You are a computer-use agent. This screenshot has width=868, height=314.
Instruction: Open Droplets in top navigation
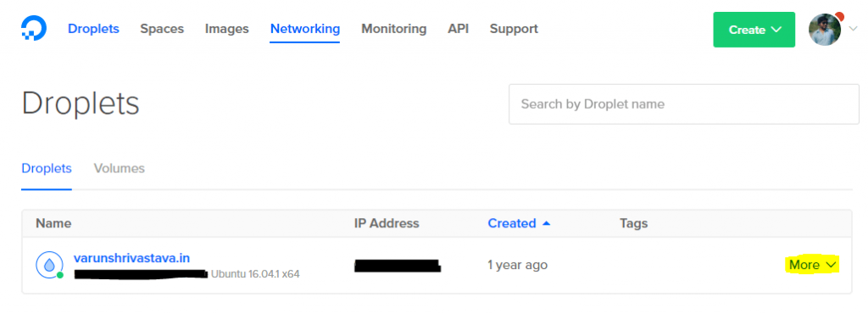point(93,29)
